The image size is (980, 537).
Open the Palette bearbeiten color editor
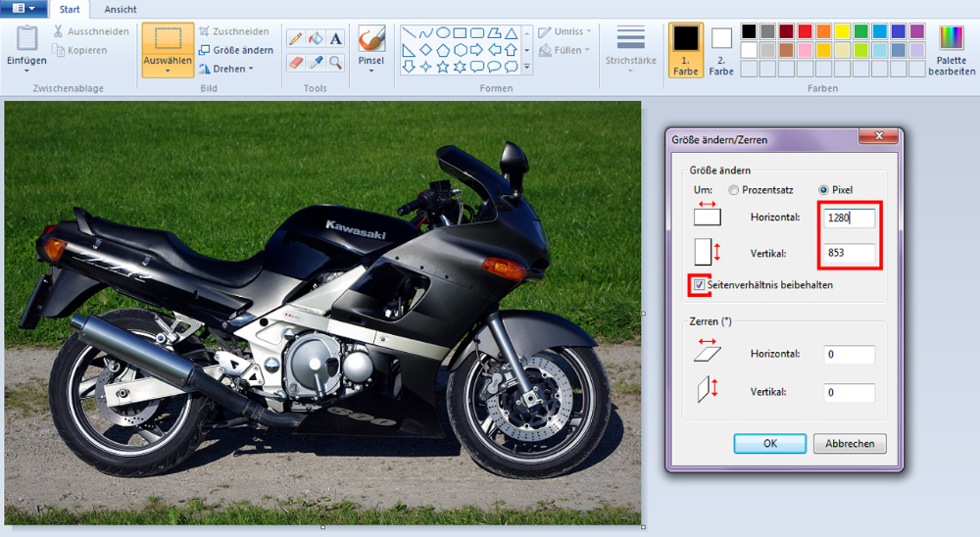coord(951,51)
